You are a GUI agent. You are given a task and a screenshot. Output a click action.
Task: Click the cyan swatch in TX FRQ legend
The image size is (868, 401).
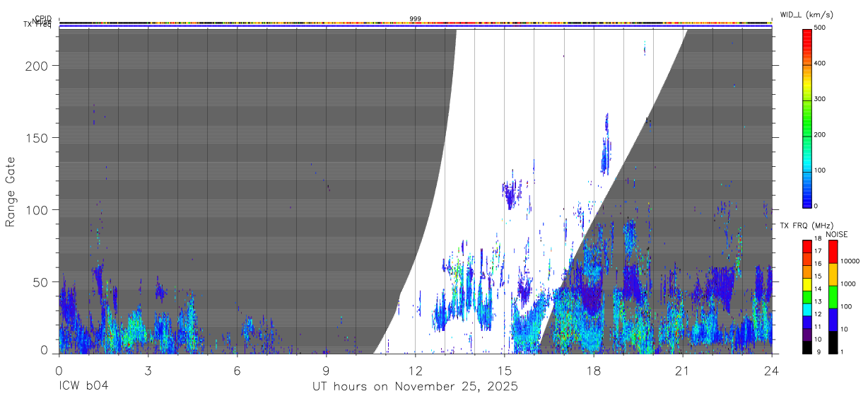[x=807, y=310]
